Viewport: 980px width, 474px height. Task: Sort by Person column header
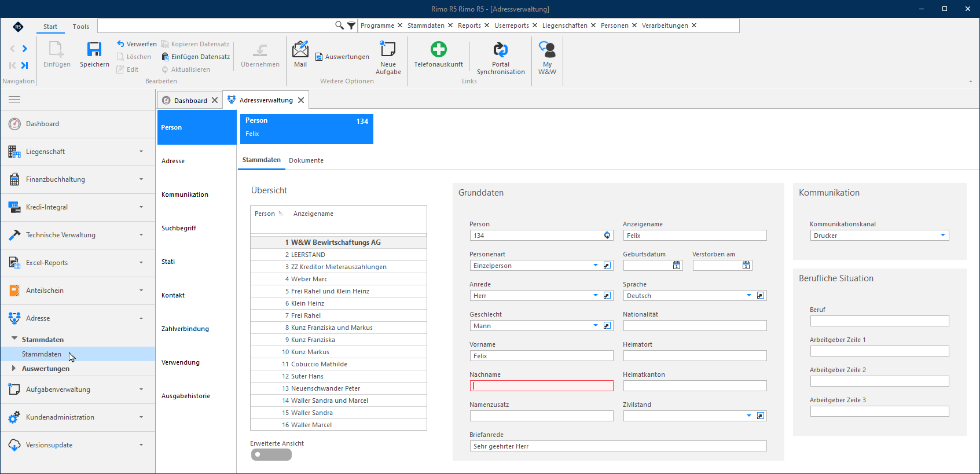265,214
